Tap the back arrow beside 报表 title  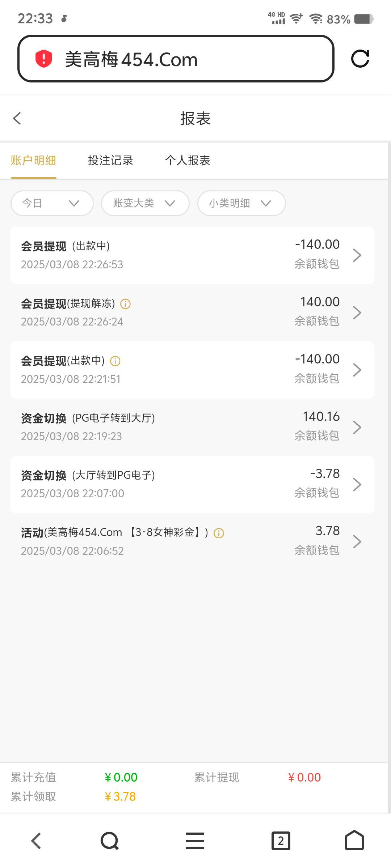pyautogui.click(x=17, y=118)
